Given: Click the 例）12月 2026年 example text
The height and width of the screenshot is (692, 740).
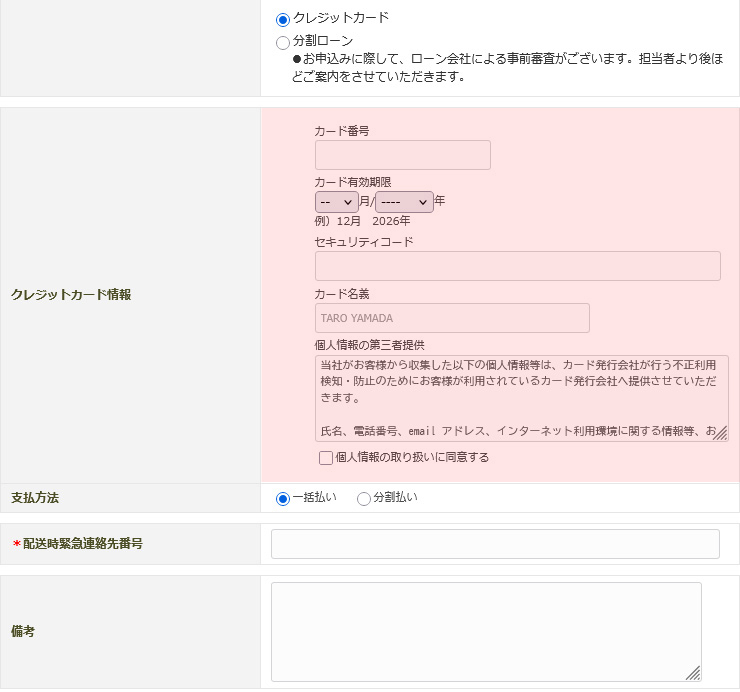Looking at the screenshot, I should [362, 221].
